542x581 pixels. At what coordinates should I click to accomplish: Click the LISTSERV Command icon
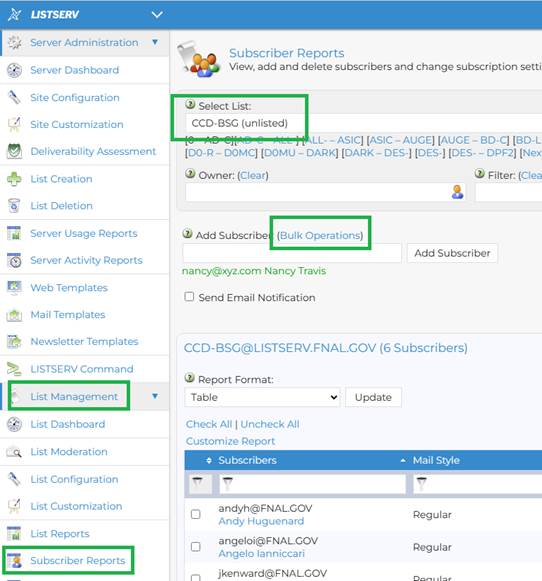[14, 369]
